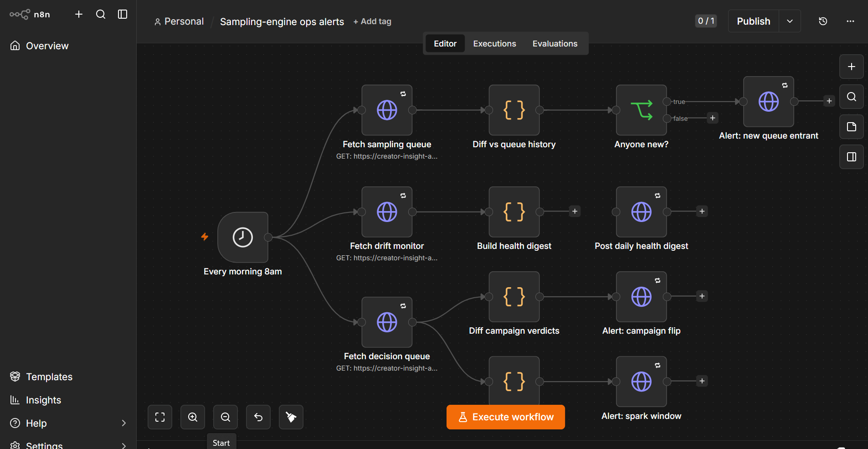Select the Diff vs queue history code node
The height and width of the screenshot is (449, 868).
pos(514,110)
